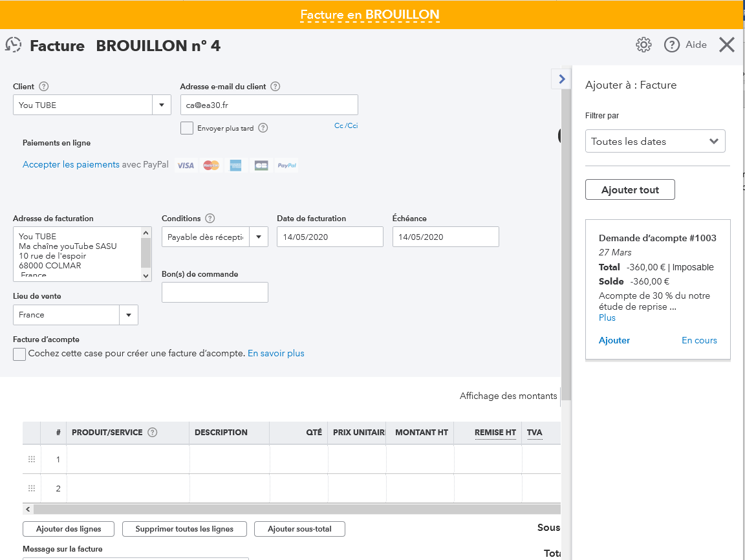The width and height of the screenshot is (745, 560).
Task: Grab the drag handle icon of row 1
Action: pos(31,459)
